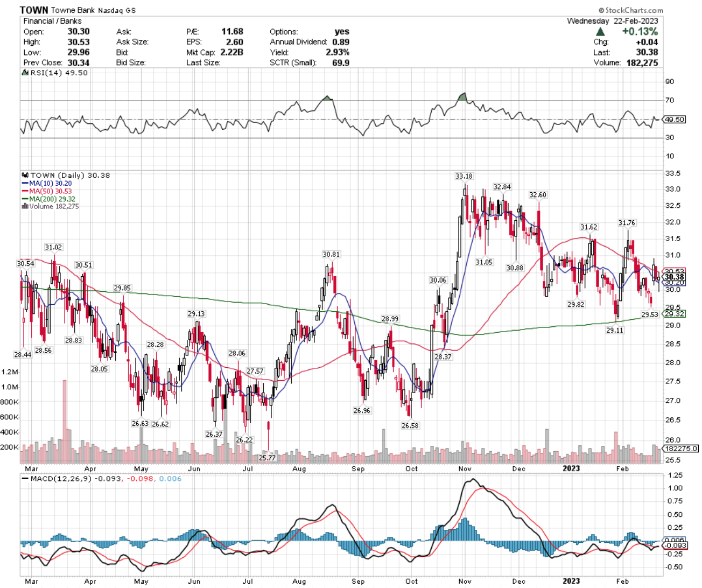The height and width of the screenshot is (588, 702).
Task: Click the small icon before RSI(14) label
Action: (x=24, y=73)
